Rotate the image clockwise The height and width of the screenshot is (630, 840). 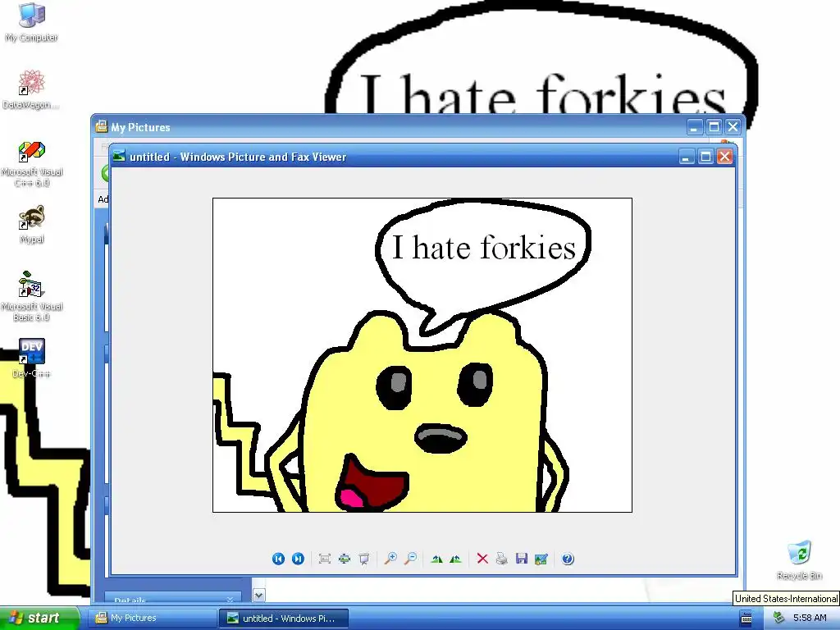click(x=436, y=559)
